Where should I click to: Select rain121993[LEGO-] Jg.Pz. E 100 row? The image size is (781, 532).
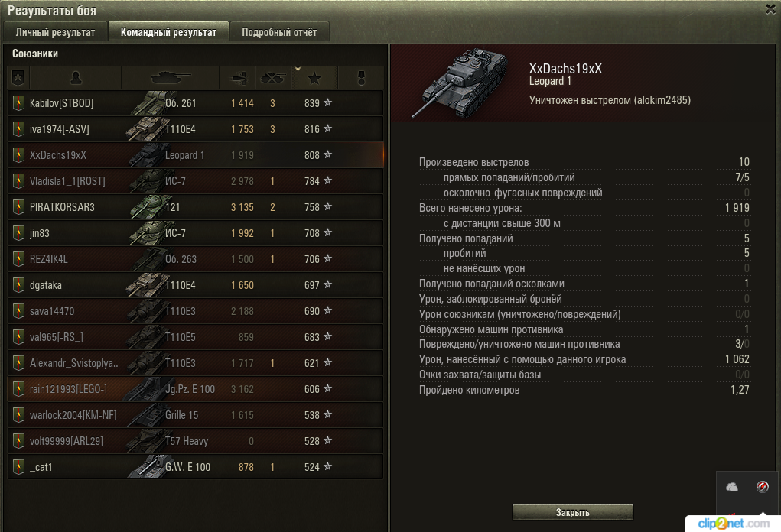tap(196, 388)
